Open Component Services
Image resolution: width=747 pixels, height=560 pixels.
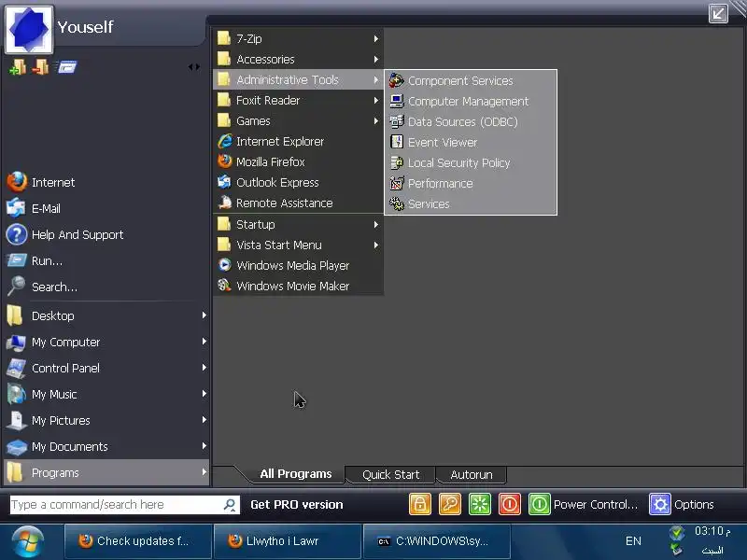pos(471,81)
